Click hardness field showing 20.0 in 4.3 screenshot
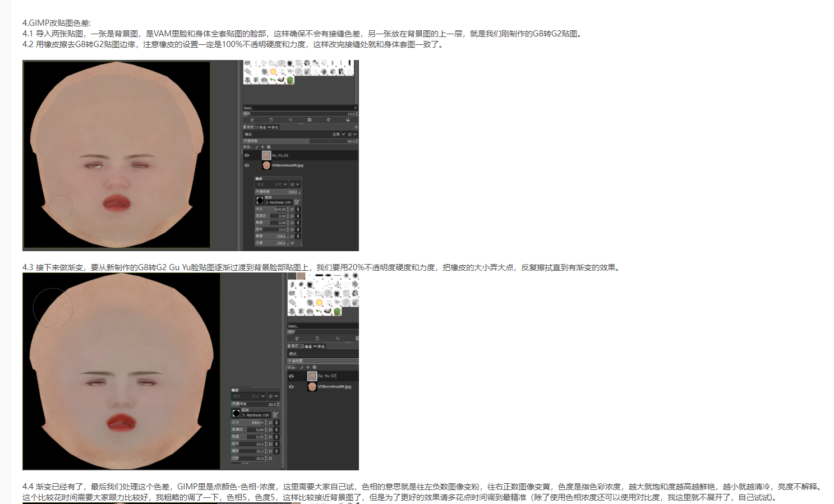Screen dimensions: 834x504 click(249, 451)
